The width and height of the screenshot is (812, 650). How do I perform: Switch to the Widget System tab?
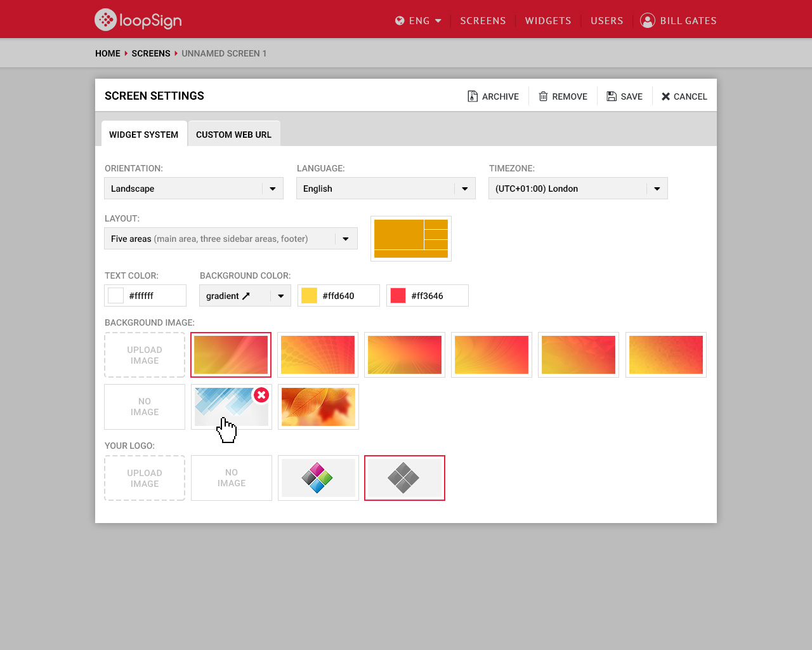click(x=144, y=134)
